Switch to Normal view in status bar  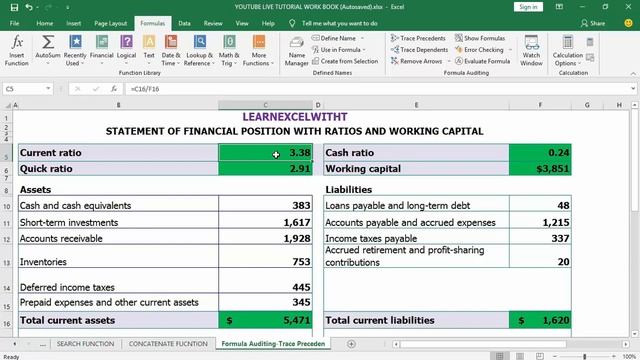tap(500, 356)
